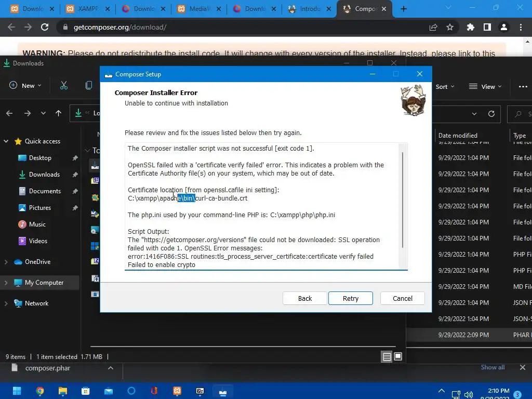Screen dimensions: 532x399
Task: Bookmark this page with star icon
Action: tap(450, 27)
